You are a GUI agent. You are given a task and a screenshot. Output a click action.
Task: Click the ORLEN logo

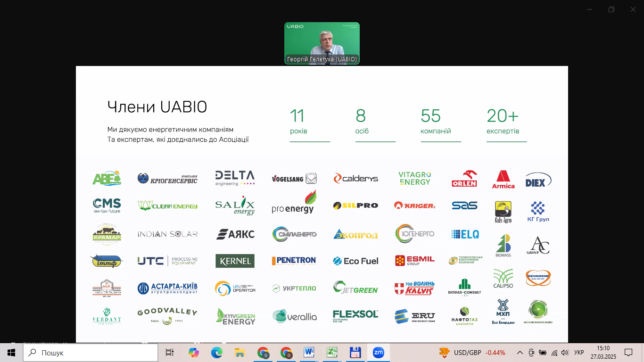pos(464,179)
